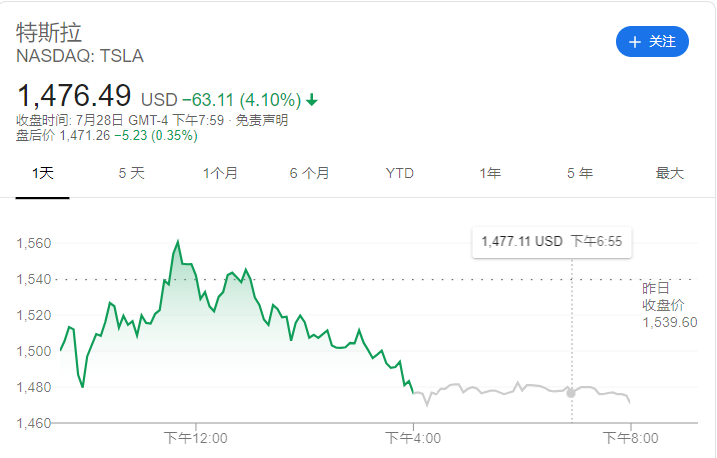Switch to the 5 天 tab

[131, 173]
